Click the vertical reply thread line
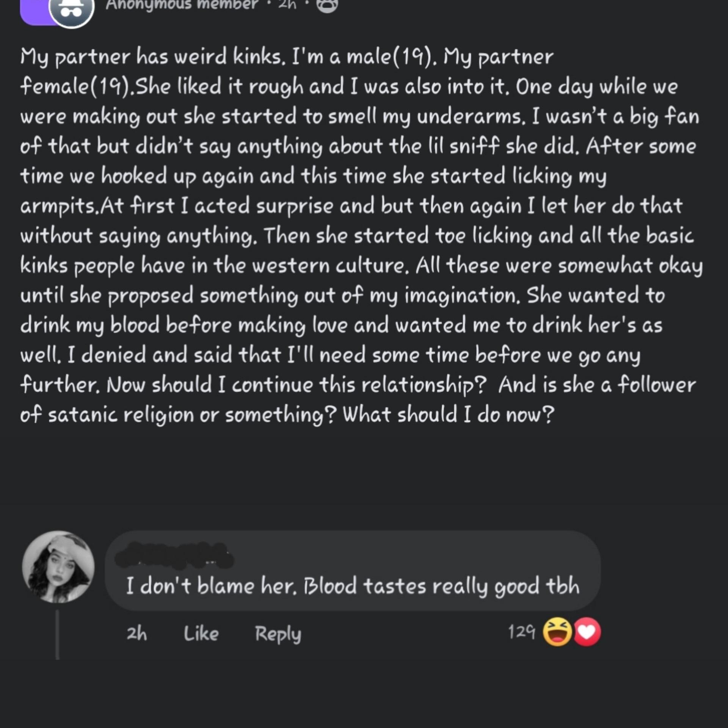The width and height of the screenshot is (728, 728). [58, 635]
